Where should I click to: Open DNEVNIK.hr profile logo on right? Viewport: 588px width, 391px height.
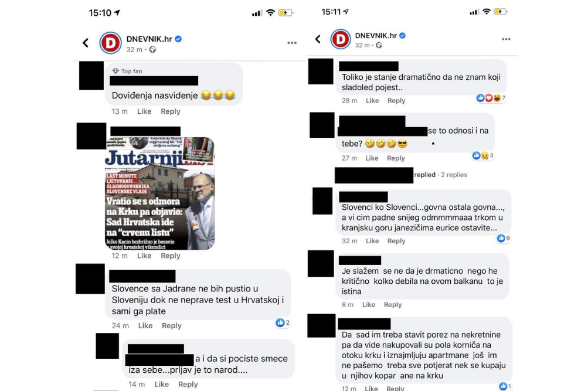[x=341, y=39]
